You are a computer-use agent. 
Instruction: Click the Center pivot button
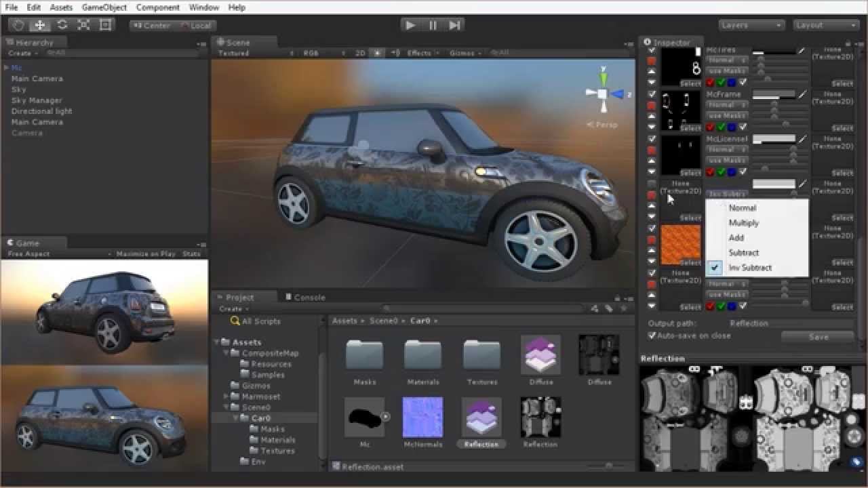[x=151, y=25]
